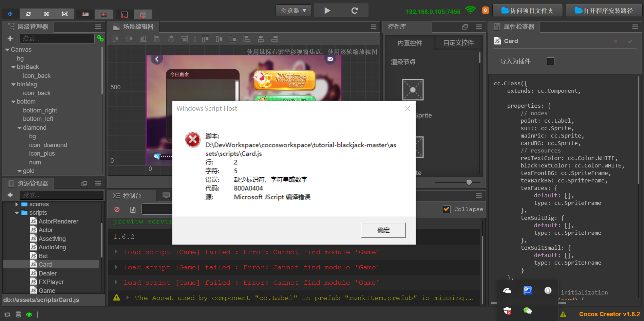Expand the first Game load error entry
The image size is (644, 321).
coord(116,252)
